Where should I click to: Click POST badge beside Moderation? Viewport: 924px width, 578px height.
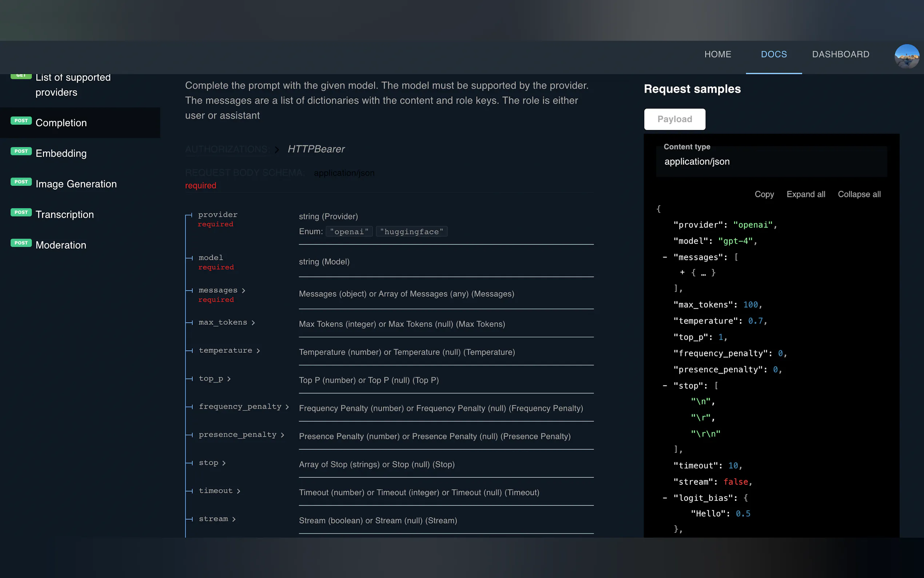click(21, 243)
